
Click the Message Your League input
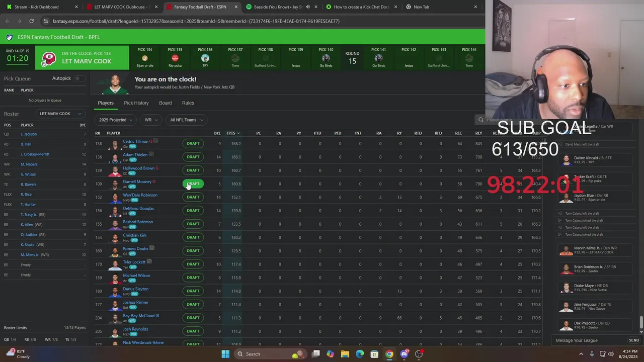tap(590, 340)
